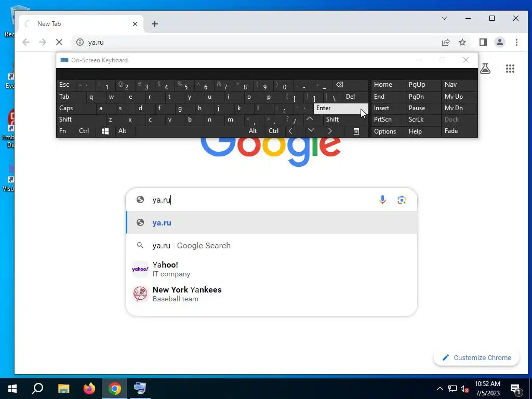Click the Chrome back arrow
This screenshot has width=532, height=399.
[26, 42]
